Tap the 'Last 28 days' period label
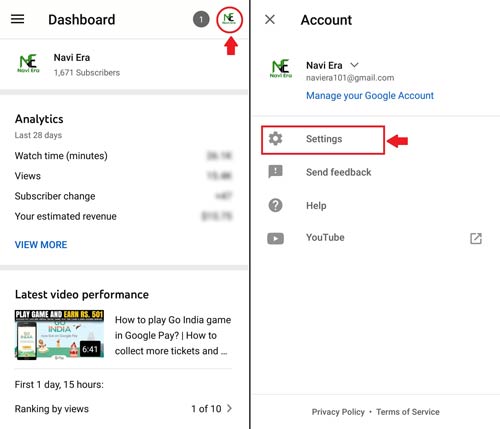Image resolution: width=500 pixels, height=429 pixels. pyautogui.click(x=38, y=135)
